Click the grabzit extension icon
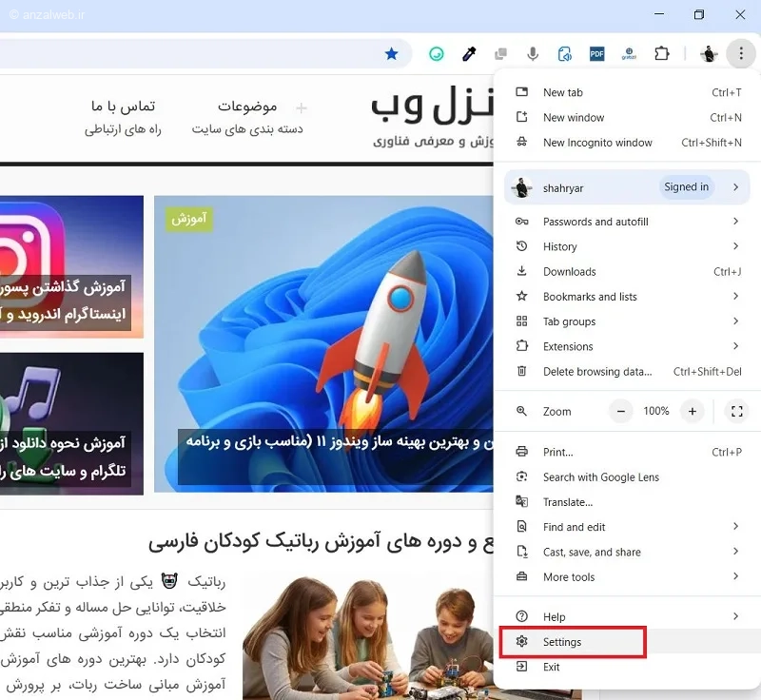Screen dimensions: 761x700 click(629, 54)
